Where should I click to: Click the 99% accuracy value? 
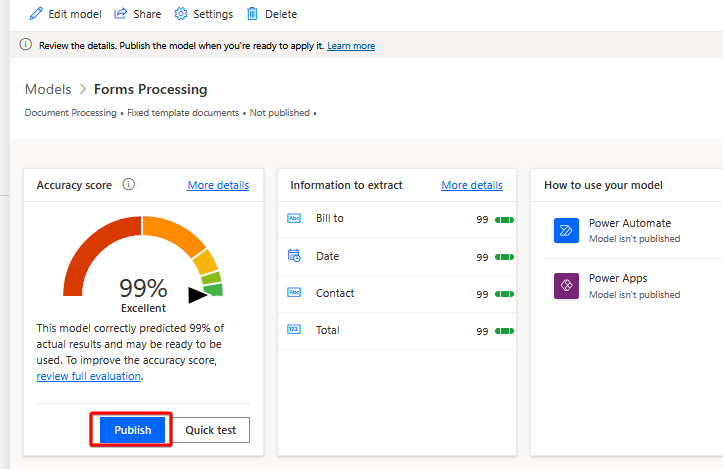[x=143, y=288]
